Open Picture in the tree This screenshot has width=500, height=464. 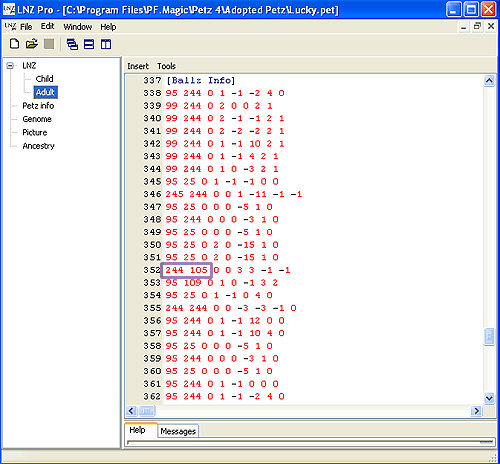[x=35, y=132]
